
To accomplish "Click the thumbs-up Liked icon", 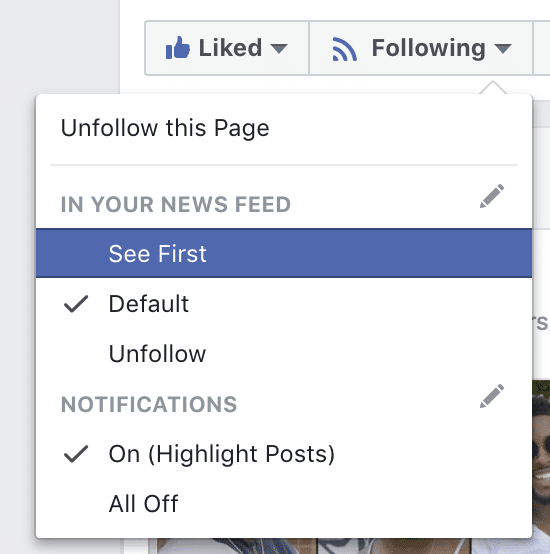I will click(178, 47).
